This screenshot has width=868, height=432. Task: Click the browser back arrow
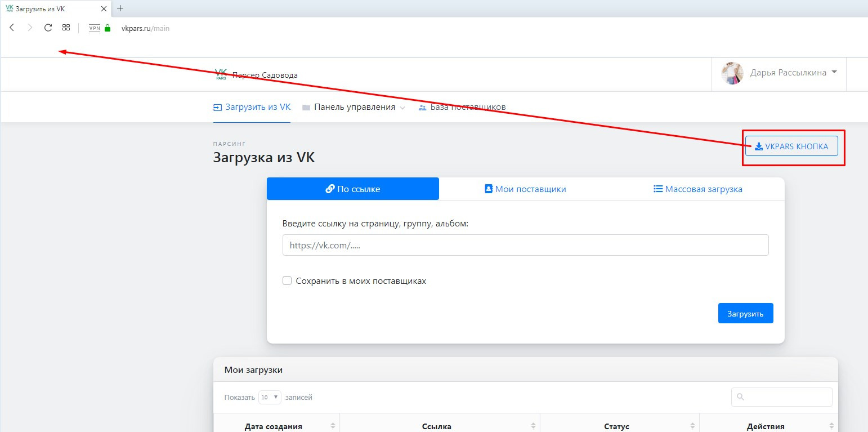[12, 28]
